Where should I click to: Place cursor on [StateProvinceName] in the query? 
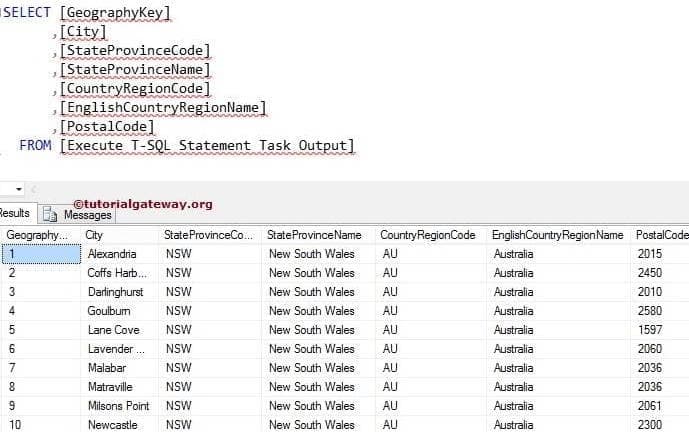point(135,69)
